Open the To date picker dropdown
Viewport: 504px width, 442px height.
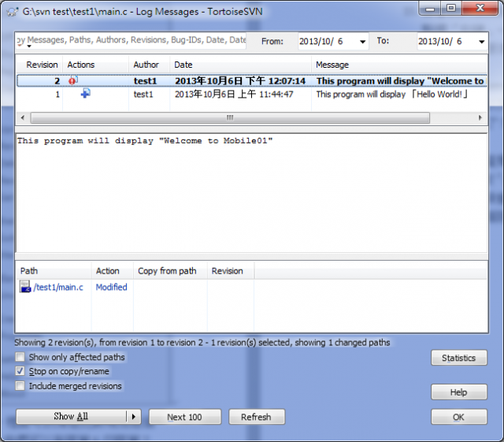tap(481, 42)
